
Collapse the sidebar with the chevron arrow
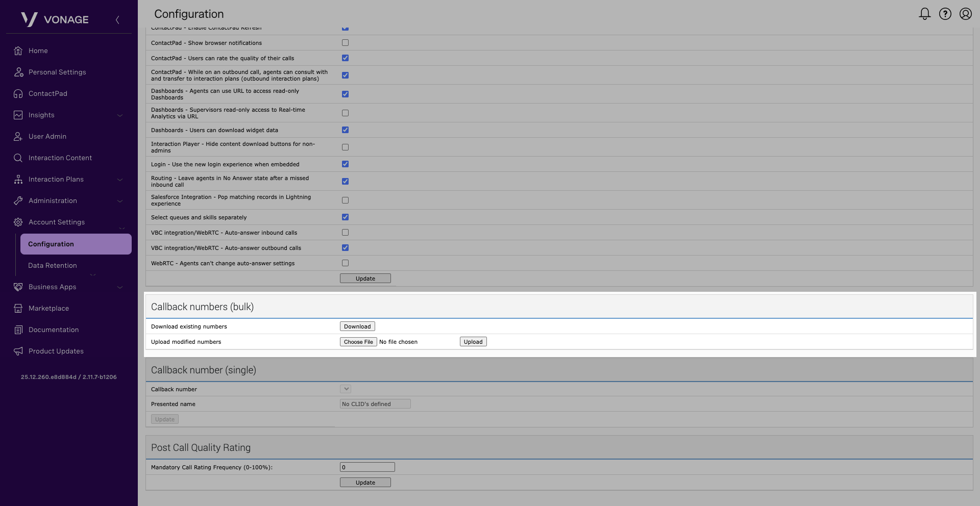(x=117, y=19)
